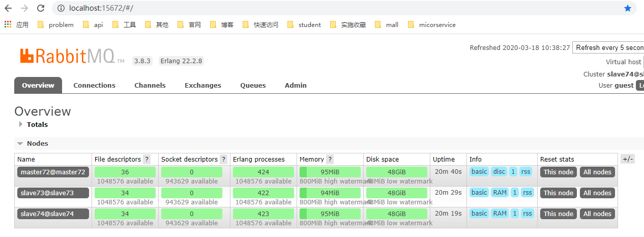
Task: Click slave74 Erlang processes value 423
Action: coord(264,214)
